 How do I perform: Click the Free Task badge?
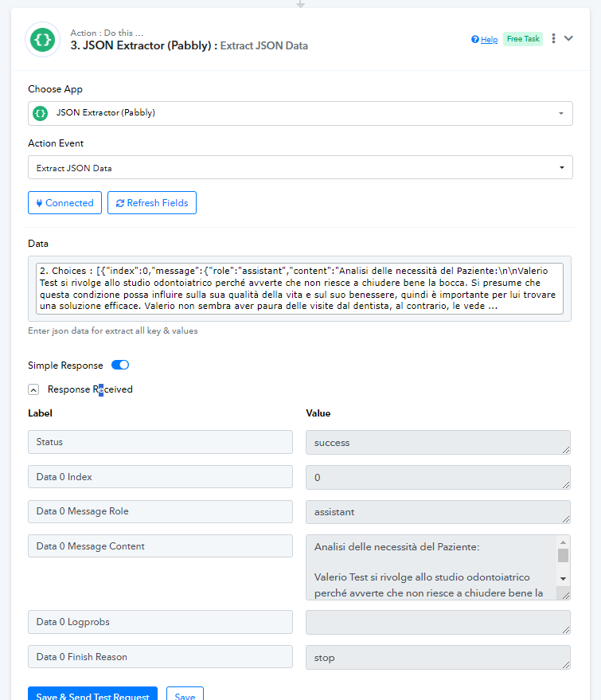pyautogui.click(x=523, y=39)
